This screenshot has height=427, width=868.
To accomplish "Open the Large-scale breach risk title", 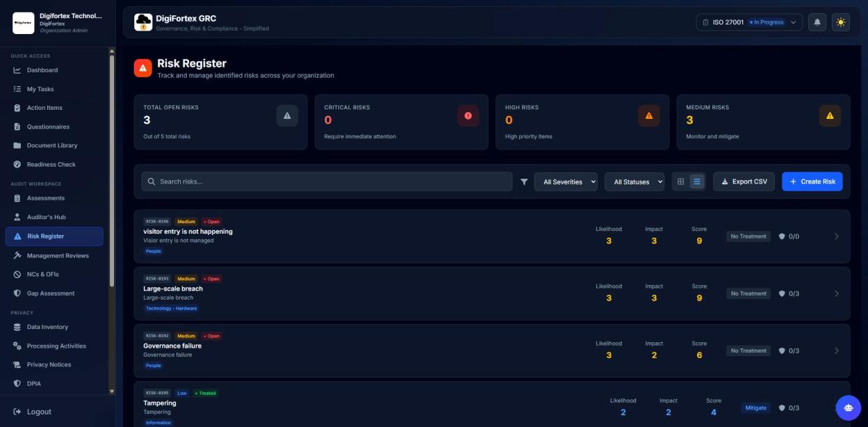I will tap(173, 289).
